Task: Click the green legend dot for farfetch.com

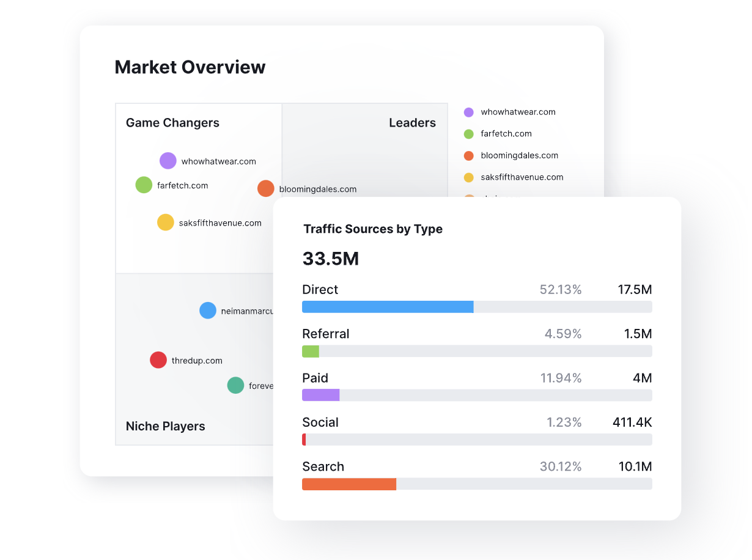Action: click(x=469, y=134)
